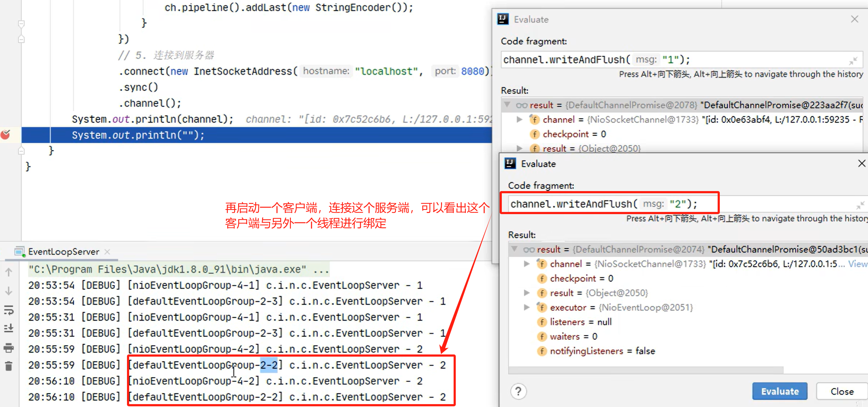868x407 pixels.
Task: Open help with the question mark icon
Action: click(x=518, y=391)
